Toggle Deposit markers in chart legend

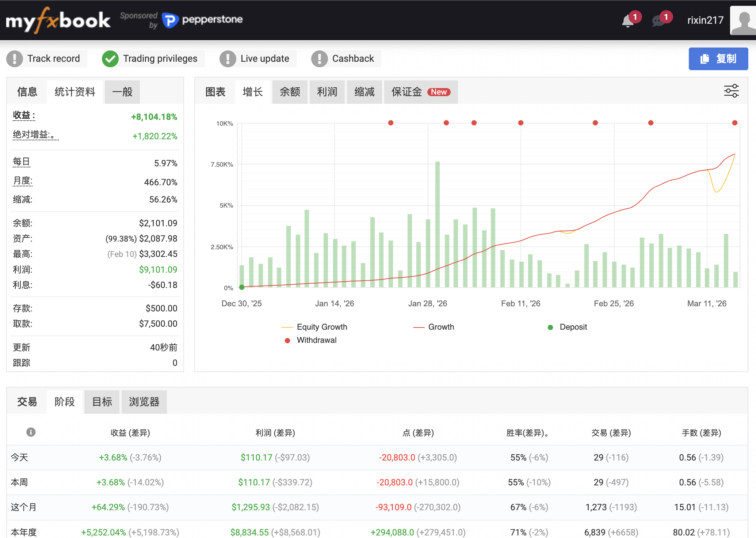point(573,327)
